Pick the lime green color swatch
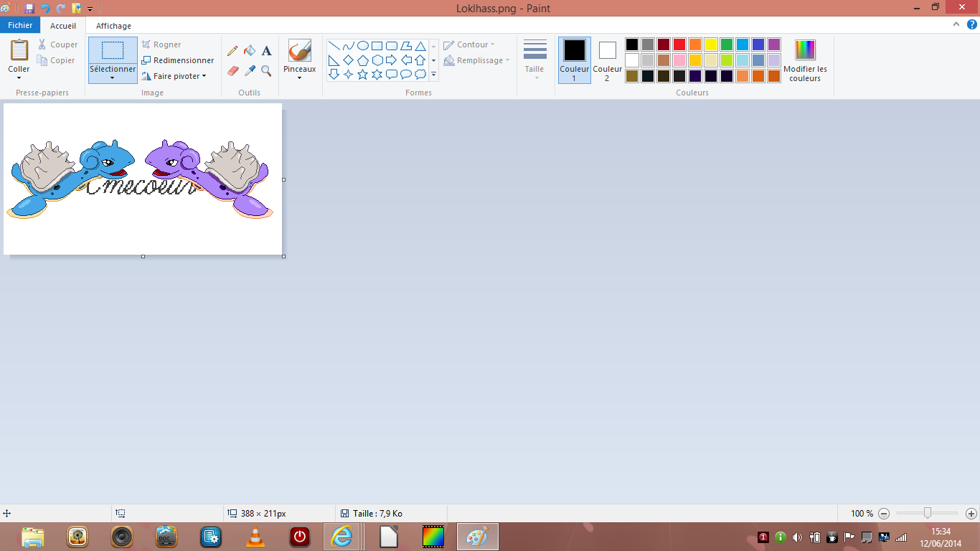 [x=727, y=60]
